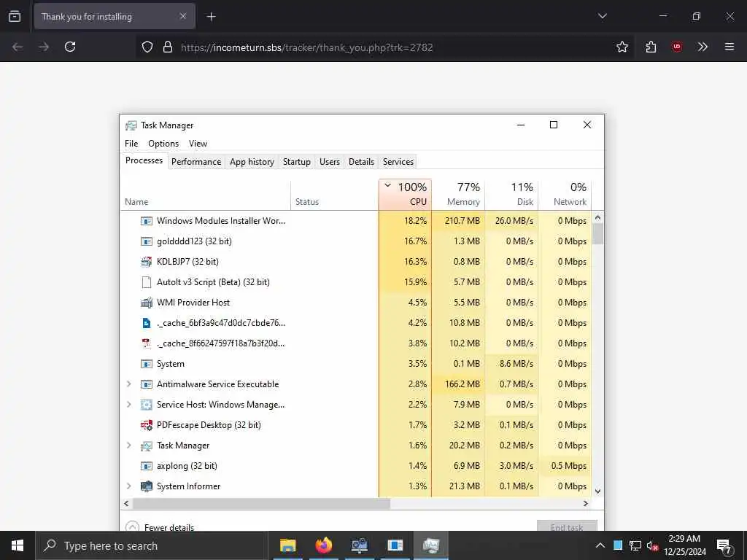
Task: Select the golddddd123 process icon
Action: pyautogui.click(x=146, y=241)
